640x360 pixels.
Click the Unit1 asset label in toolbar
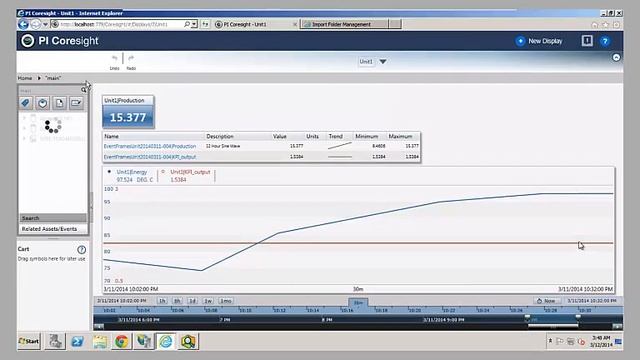click(x=366, y=62)
